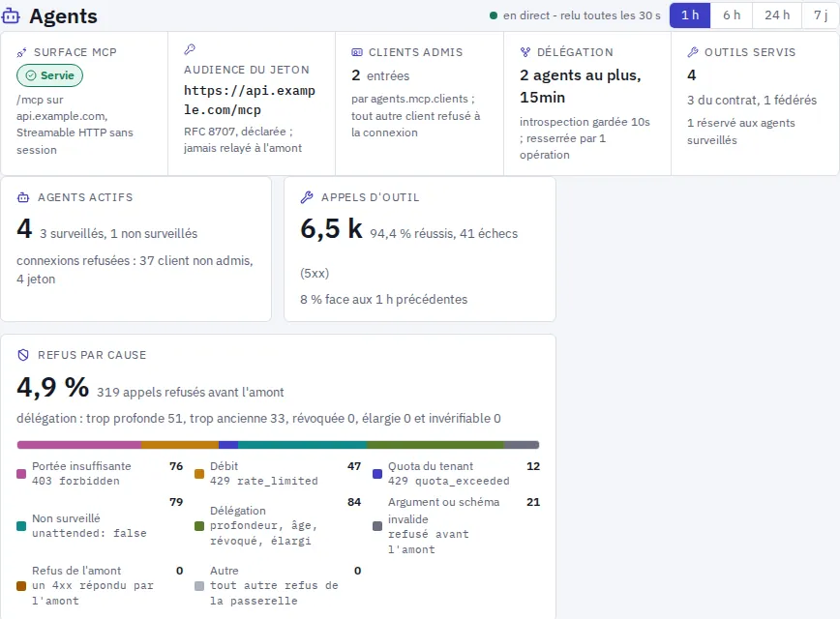Click the teal segment of the refusal bar
The height and width of the screenshot is (619, 840).
point(303,445)
